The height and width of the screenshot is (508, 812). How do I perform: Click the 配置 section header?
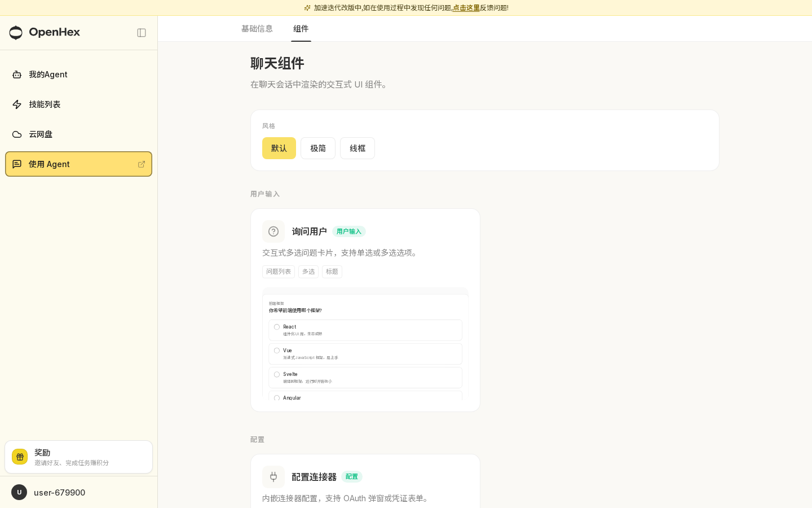point(257,440)
